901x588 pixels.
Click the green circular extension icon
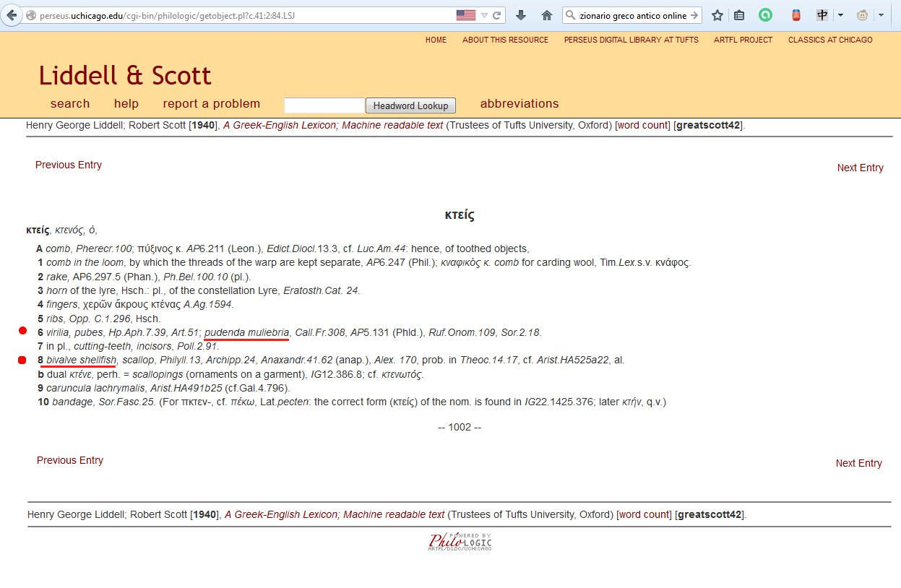tap(764, 15)
